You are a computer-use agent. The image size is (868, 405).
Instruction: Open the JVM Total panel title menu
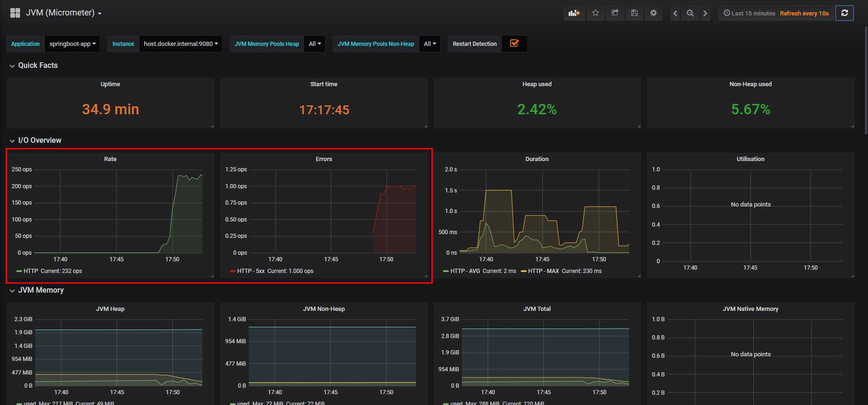tap(537, 309)
